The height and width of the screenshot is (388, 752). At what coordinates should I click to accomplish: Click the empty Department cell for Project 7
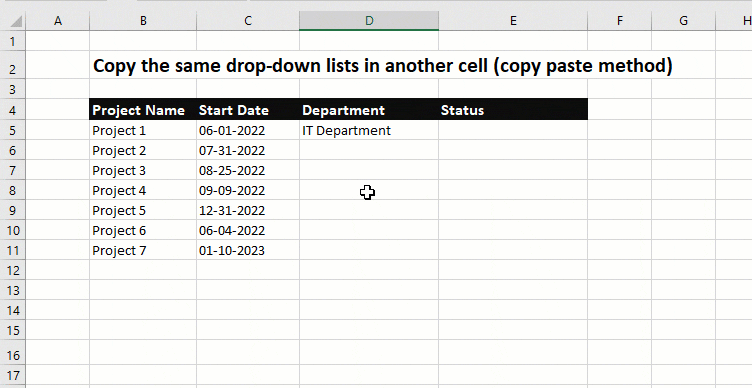369,250
